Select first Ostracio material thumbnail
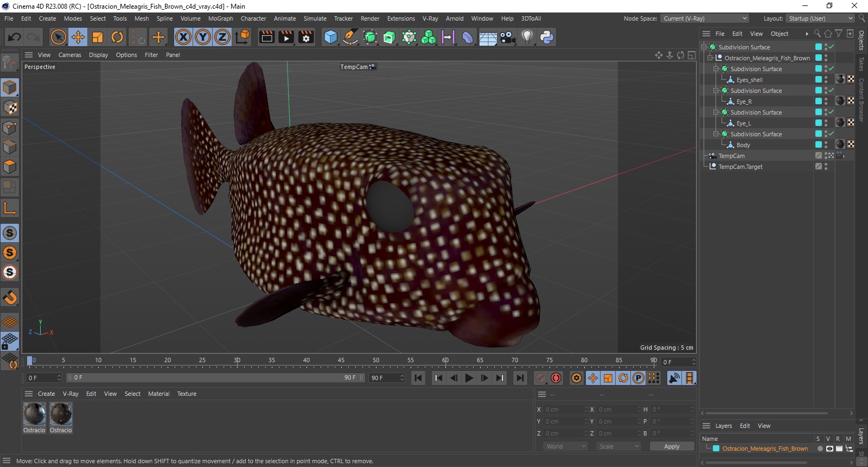Image resolution: width=868 pixels, height=467 pixels. point(34,414)
